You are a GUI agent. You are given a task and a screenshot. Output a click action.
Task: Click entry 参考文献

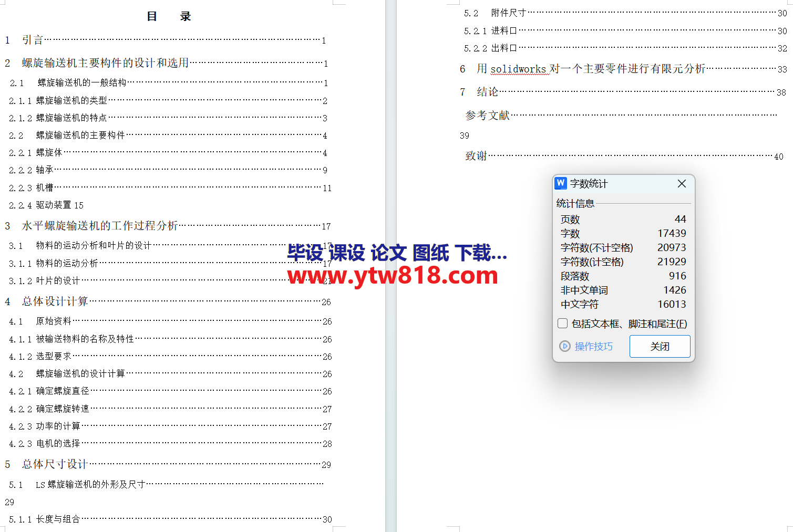pyautogui.click(x=621, y=115)
